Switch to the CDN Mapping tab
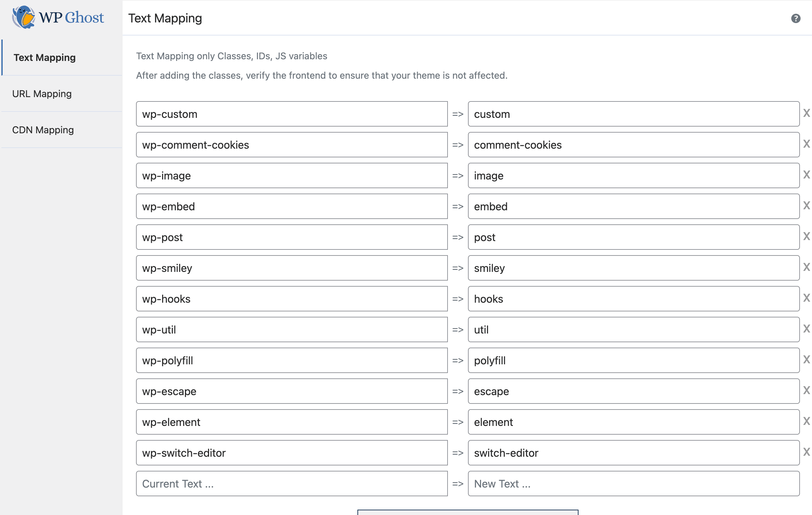 coord(43,130)
